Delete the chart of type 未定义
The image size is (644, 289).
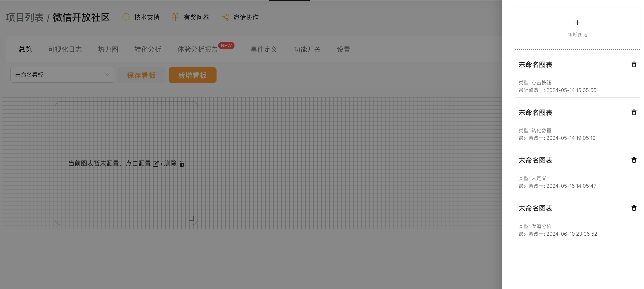(634, 160)
